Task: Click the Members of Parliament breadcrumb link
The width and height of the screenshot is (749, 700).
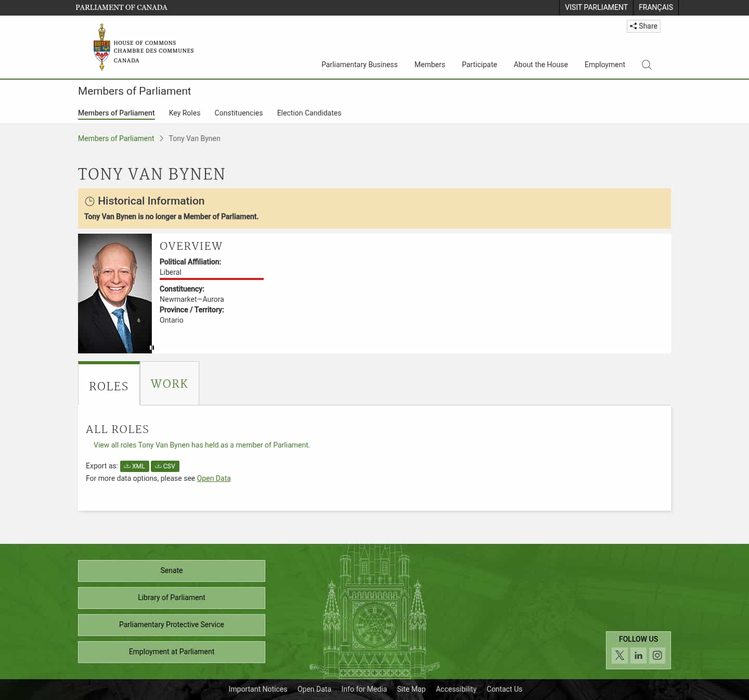Action: point(116,138)
